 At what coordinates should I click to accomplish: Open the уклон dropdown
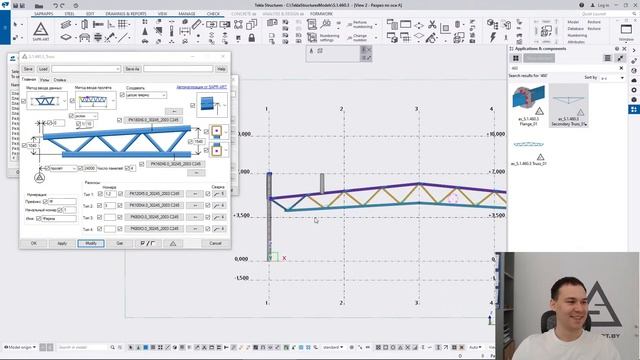pos(95,116)
